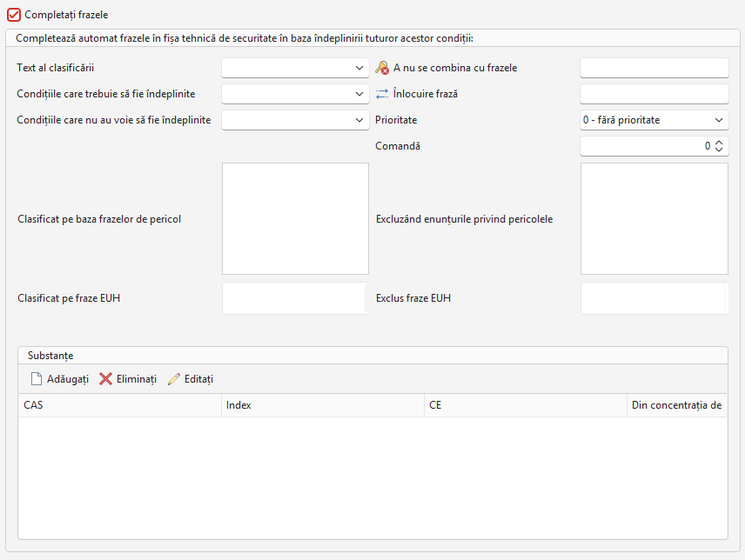Increase the Comandă value with up arrow
The width and height of the screenshot is (745, 560).
719,143
